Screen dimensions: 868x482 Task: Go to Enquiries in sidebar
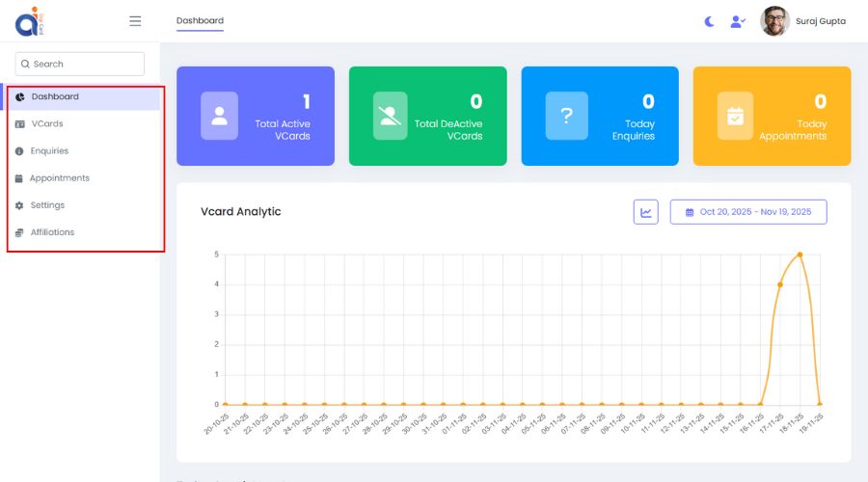click(49, 151)
